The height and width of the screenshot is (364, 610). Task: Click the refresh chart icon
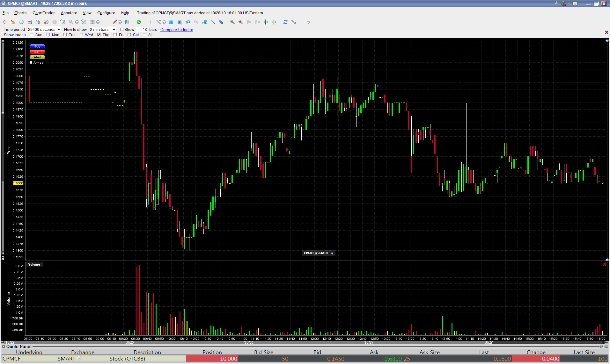coord(285,22)
